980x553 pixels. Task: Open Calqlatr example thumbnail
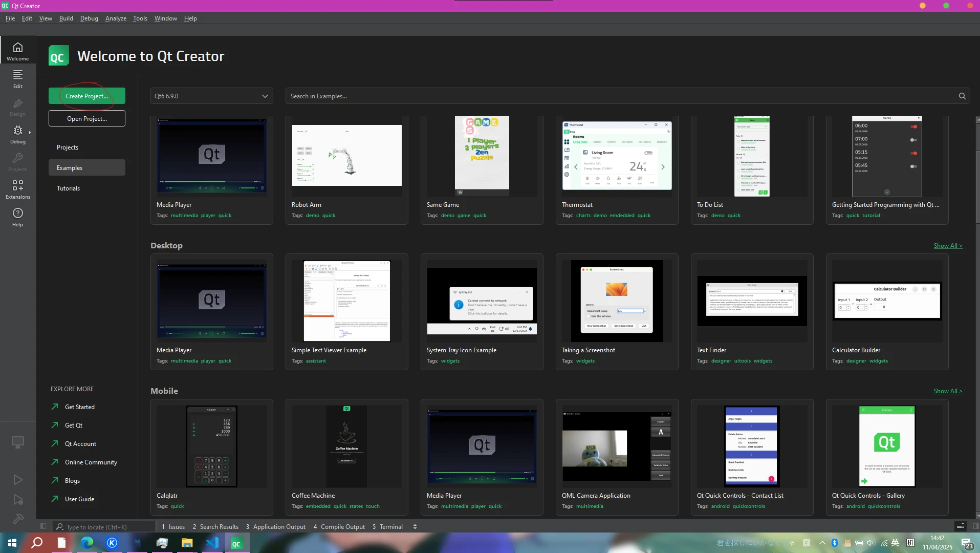coord(211,446)
